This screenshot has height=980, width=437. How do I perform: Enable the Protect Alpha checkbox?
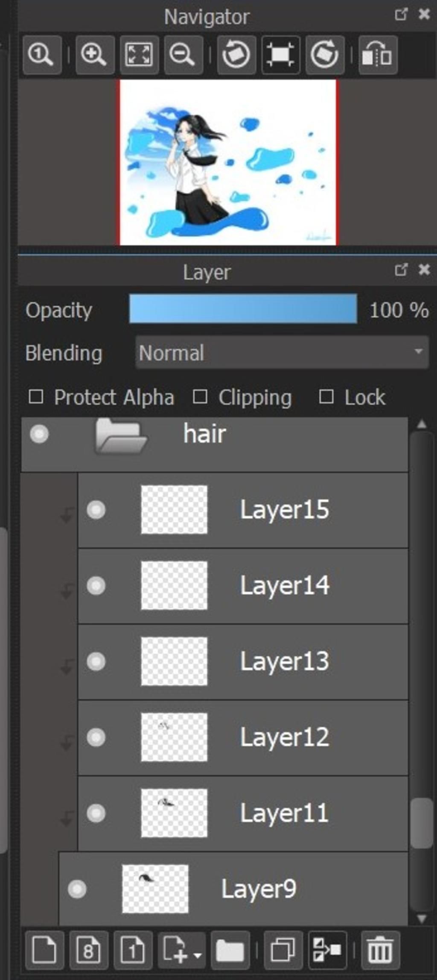coord(36,397)
